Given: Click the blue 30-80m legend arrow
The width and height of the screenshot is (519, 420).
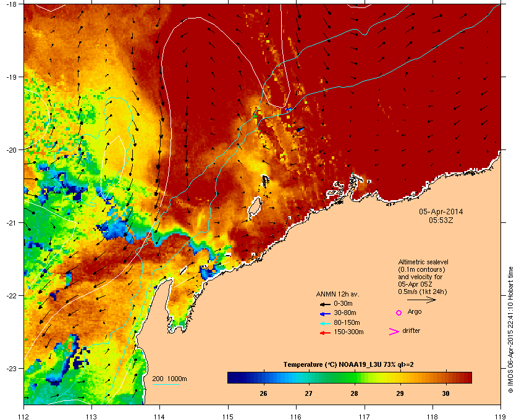Looking at the screenshot, I should click(x=325, y=313).
